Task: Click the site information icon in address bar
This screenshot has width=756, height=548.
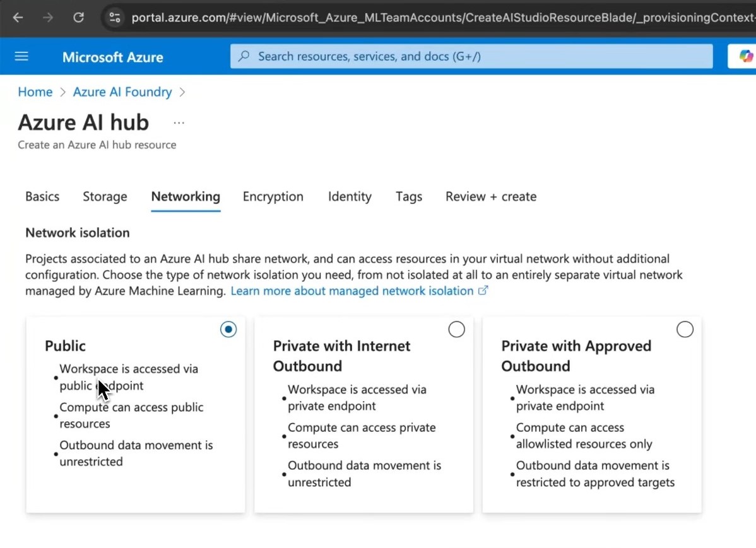Action: tap(114, 18)
